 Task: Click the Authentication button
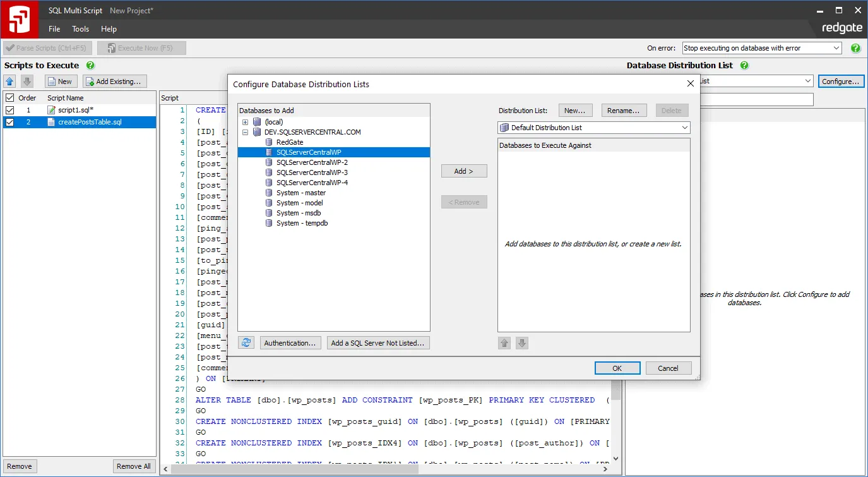click(x=290, y=342)
